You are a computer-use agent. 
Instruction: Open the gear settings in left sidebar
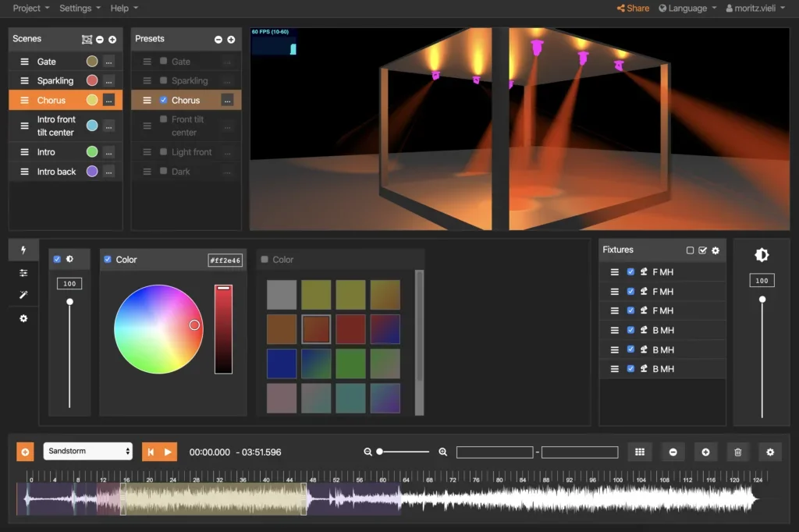pyautogui.click(x=23, y=318)
